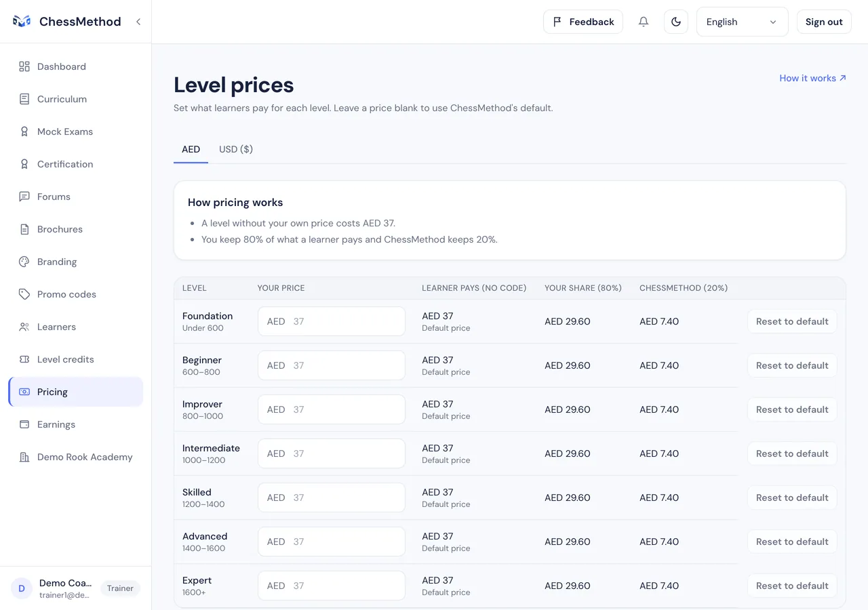The image size is (868, 610).
Task: Switch to the USD ($) tab
Action: [236, 149]
